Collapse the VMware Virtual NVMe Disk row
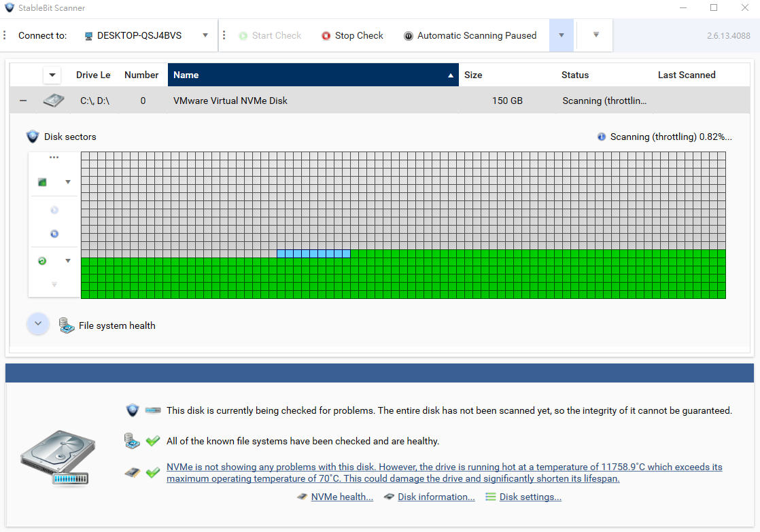760x532 pixels. 23,101
